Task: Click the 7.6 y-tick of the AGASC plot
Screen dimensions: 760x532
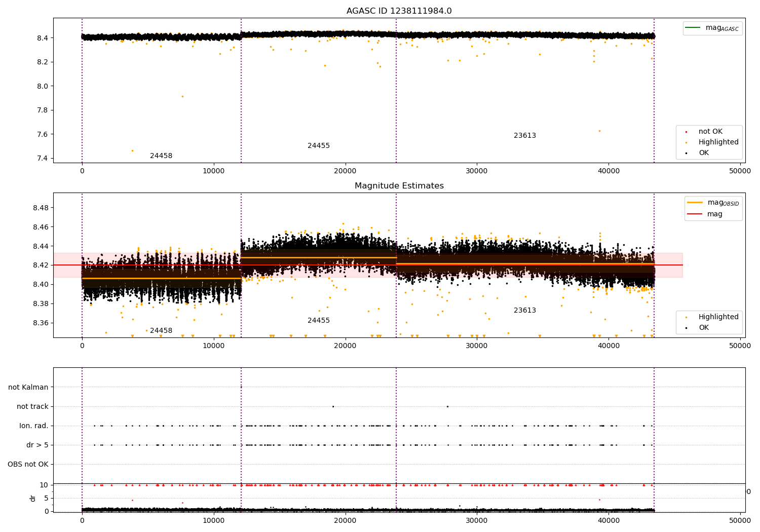Action: coord(43,134)
